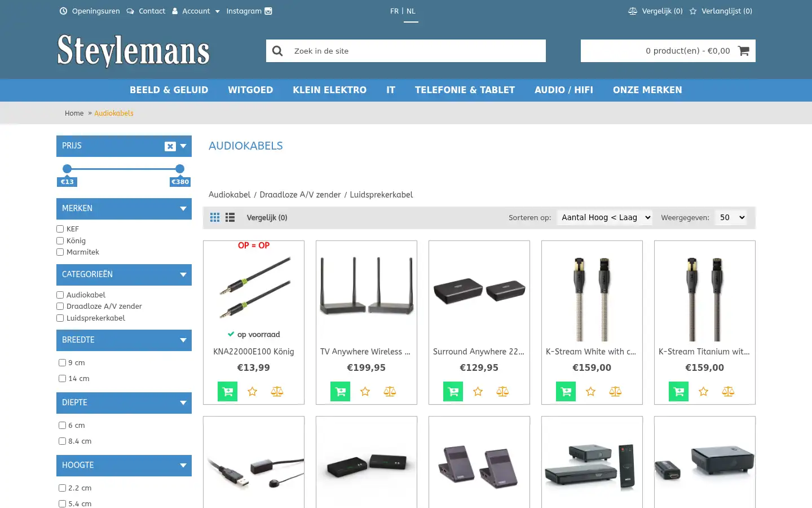Click the Steylemans logo

133,51
